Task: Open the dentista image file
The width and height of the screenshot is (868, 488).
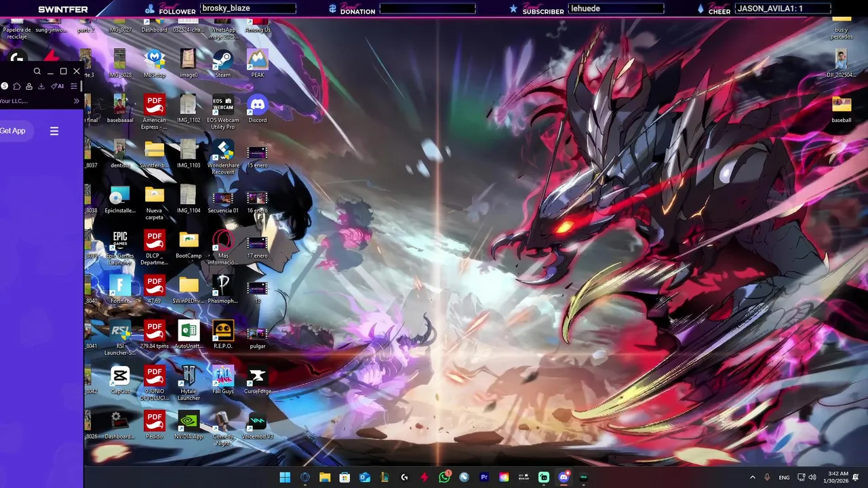Action: (x=120, y=154)
